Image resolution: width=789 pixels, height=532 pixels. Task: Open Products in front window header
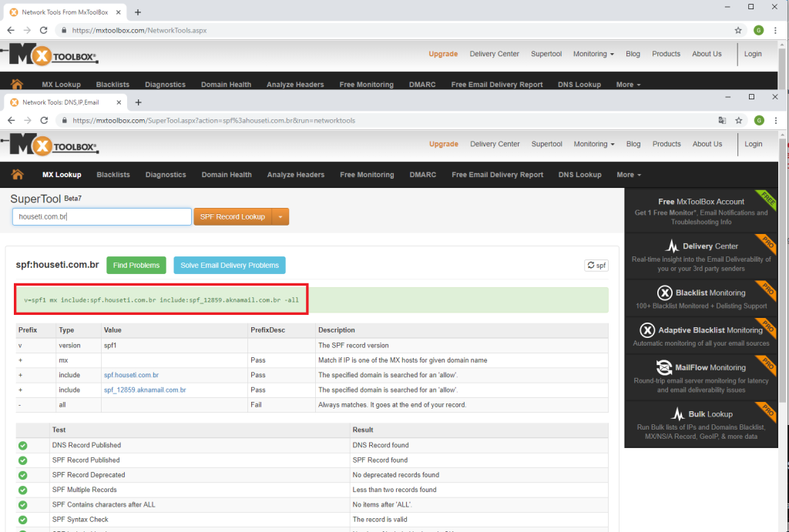click(666, 144)
